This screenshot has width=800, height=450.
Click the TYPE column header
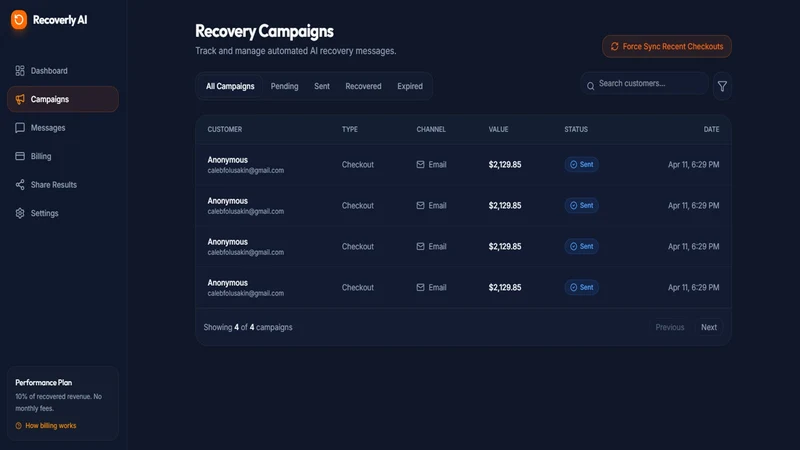[x=349, y=129]
